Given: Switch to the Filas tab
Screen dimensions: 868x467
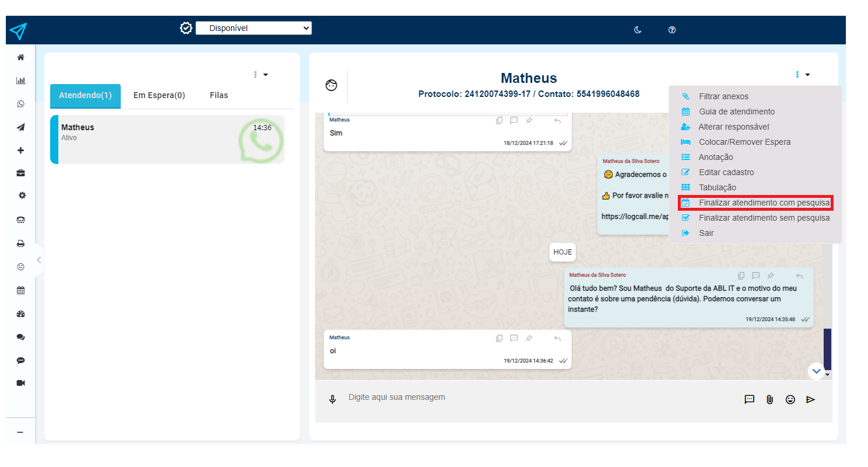Looking at the screenshot, I should coord(219,96).
